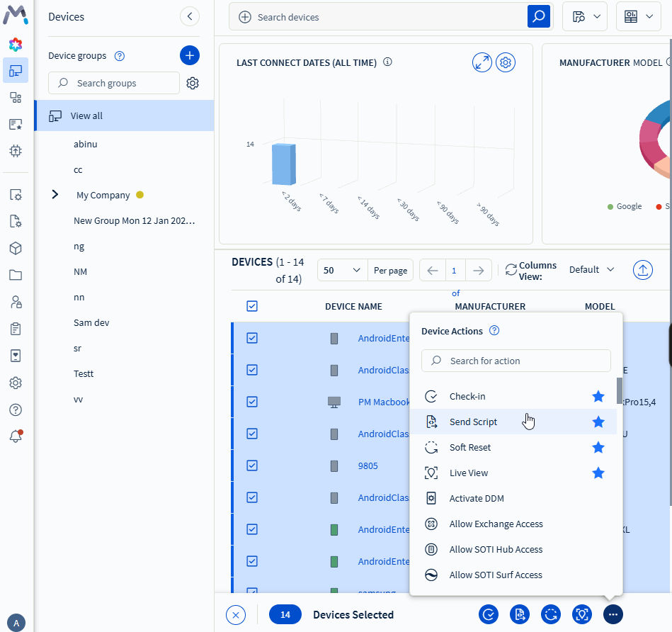The height and width of the screenshot is (632, 672).
Task: Select Soft Reset from Device Actions
Action: [470, 448]
